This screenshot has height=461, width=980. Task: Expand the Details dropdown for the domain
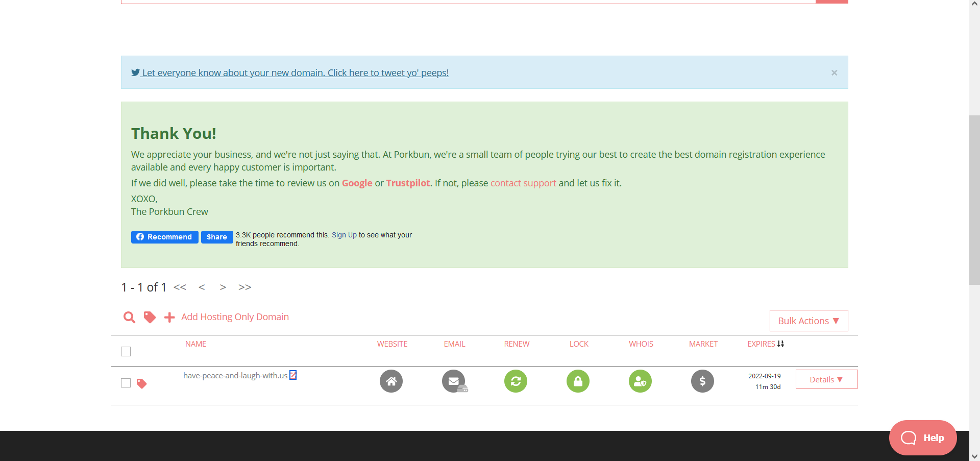826,379
